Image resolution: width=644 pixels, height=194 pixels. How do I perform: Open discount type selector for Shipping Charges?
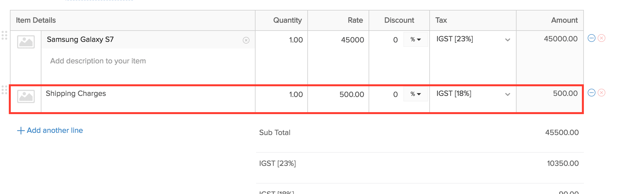click(x=415, y=94)
